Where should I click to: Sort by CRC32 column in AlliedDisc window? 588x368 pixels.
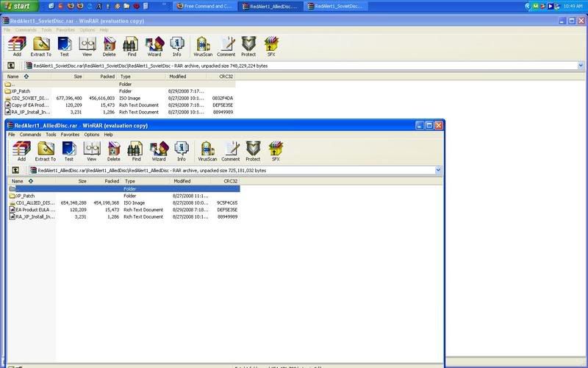(226, 181)
